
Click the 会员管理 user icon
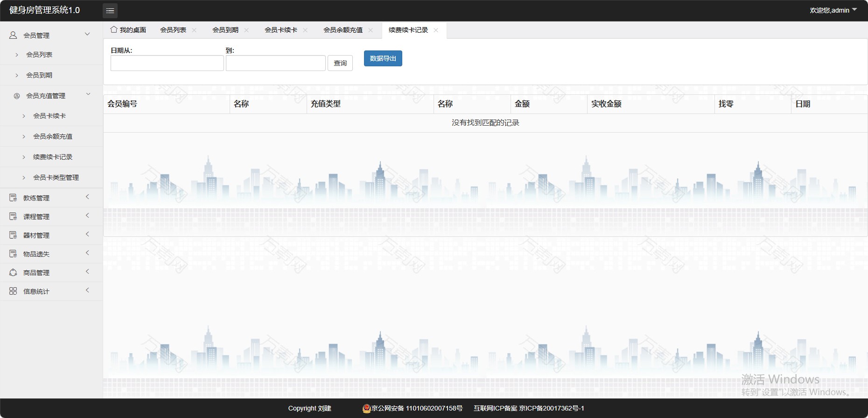[x=13, y=35]
